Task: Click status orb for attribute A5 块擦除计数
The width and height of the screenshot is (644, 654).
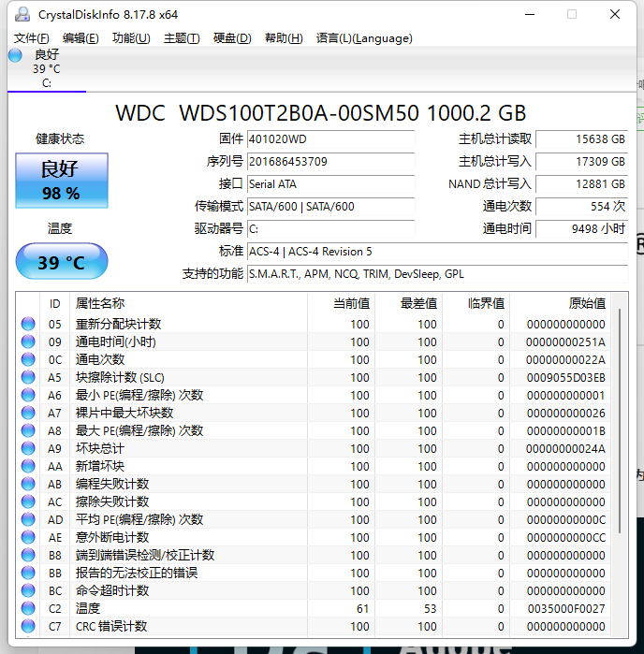Action: click(28, 377)
